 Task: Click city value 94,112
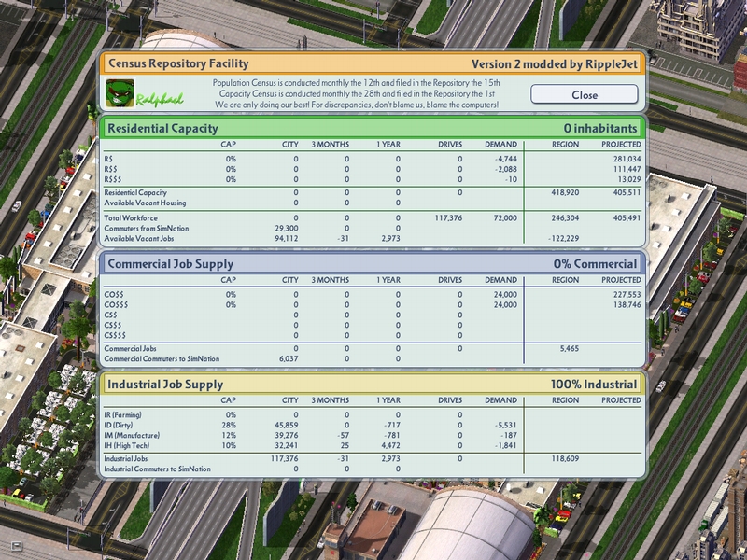click(x=287, y=239)
